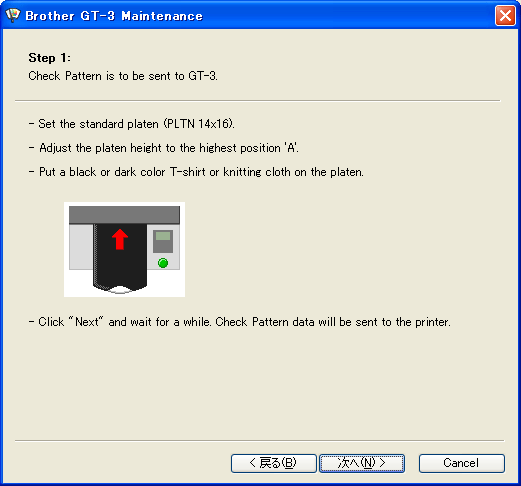
Task: Click the 'Click Next and wait for a while' line
Action: pos(240,322)
